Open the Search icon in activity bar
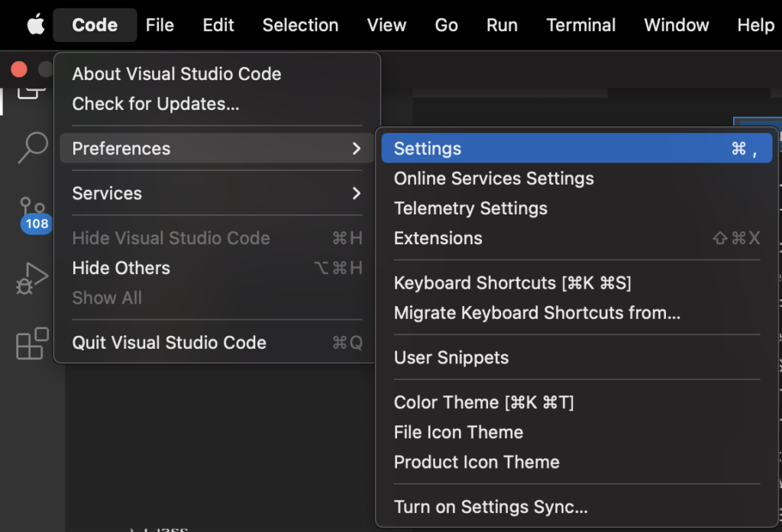The width and height of the screenshot is (782, 532). 32,147
